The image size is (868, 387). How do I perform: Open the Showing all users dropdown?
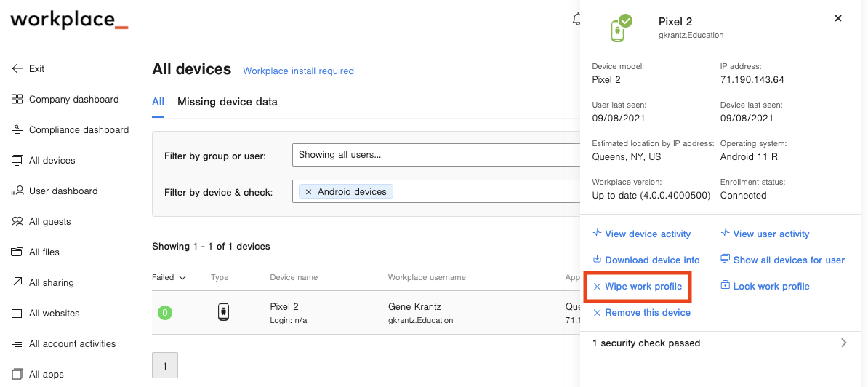(436, 155)
